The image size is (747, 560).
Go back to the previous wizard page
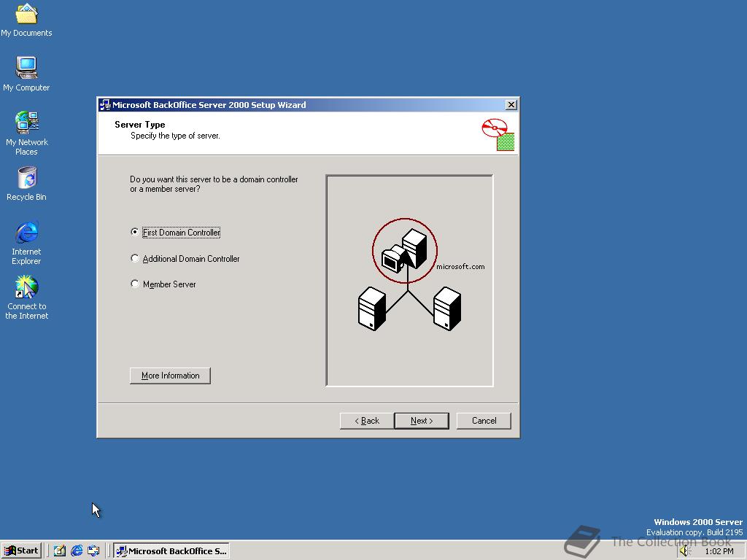(367, 421)
